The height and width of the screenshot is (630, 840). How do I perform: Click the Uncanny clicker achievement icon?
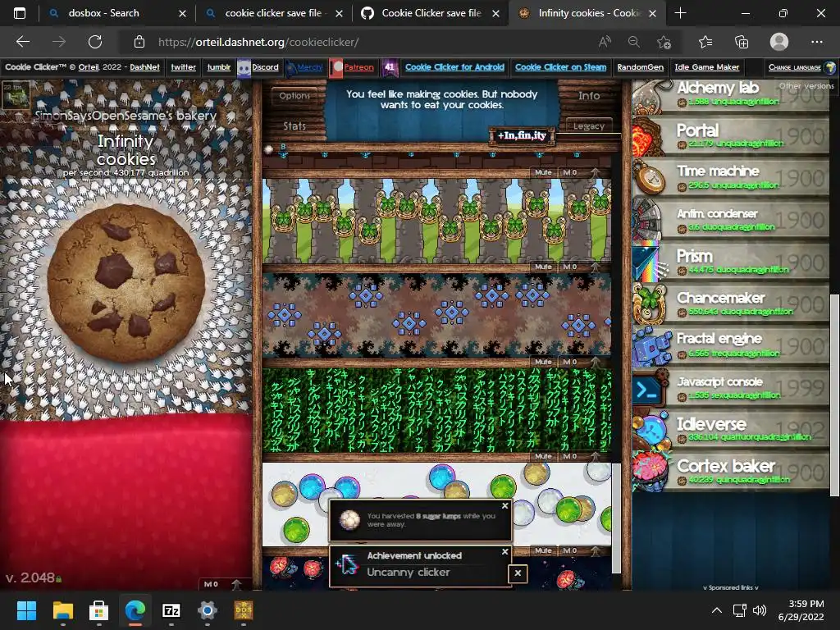tap(348, 565)
